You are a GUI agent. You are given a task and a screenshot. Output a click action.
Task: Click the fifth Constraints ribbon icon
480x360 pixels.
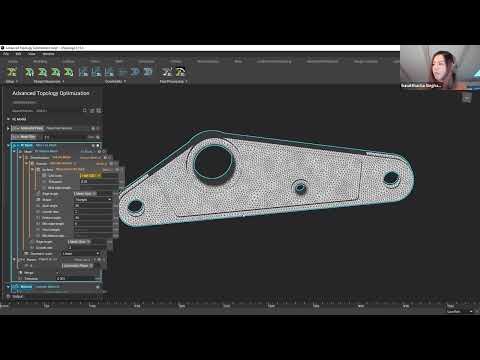coord(135,72)
